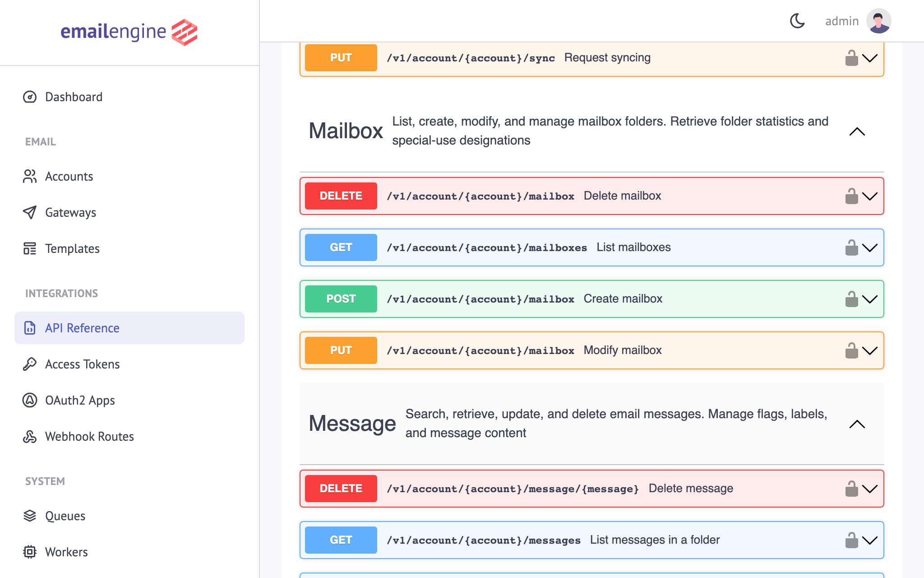924x578 pixels.
Task: Click the Webhook Routes icon
Action: coord(30,436)
